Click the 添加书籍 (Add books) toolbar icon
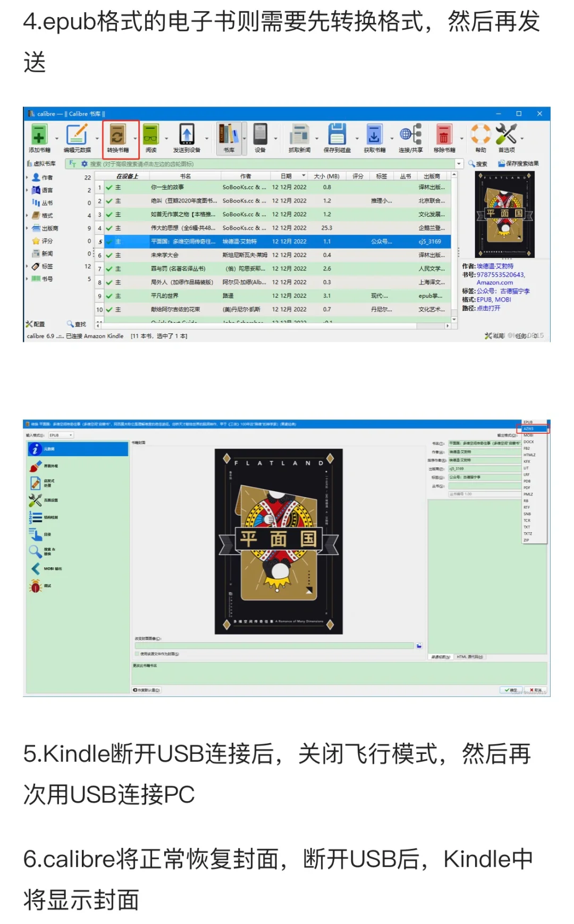This screenshot has height=924, width=574. coord(39,134)
